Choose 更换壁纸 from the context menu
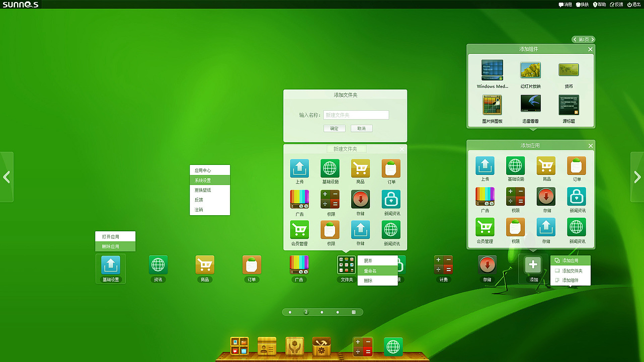The height and width of the screenshot is (362, 644). click(x=210, y=190)
